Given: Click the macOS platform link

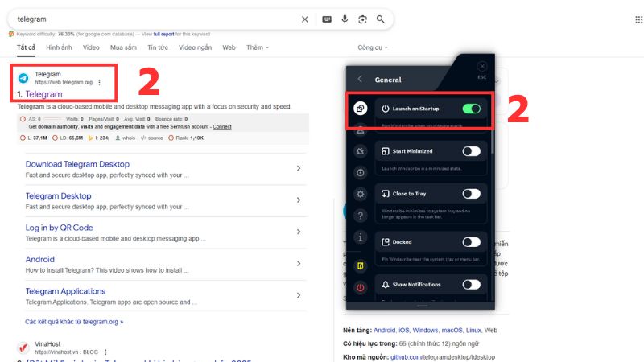Looking at the screenshot, I should coord(452,331).
